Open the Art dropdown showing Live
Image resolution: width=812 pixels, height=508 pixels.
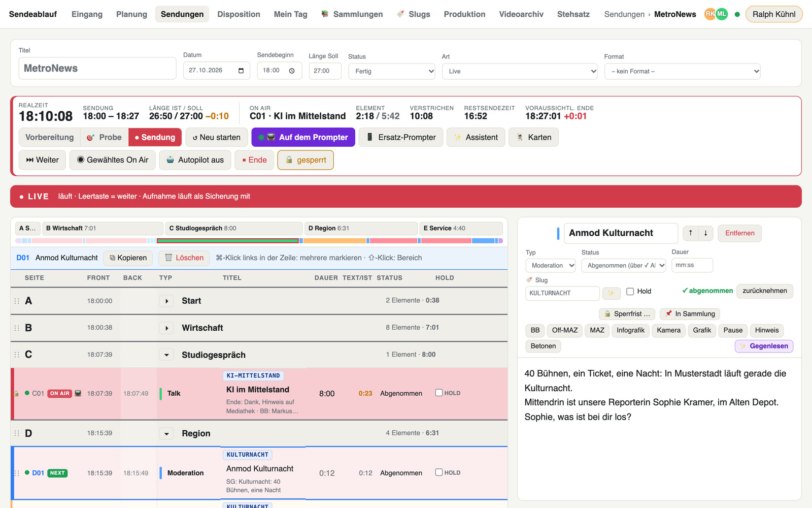[520, 71]
